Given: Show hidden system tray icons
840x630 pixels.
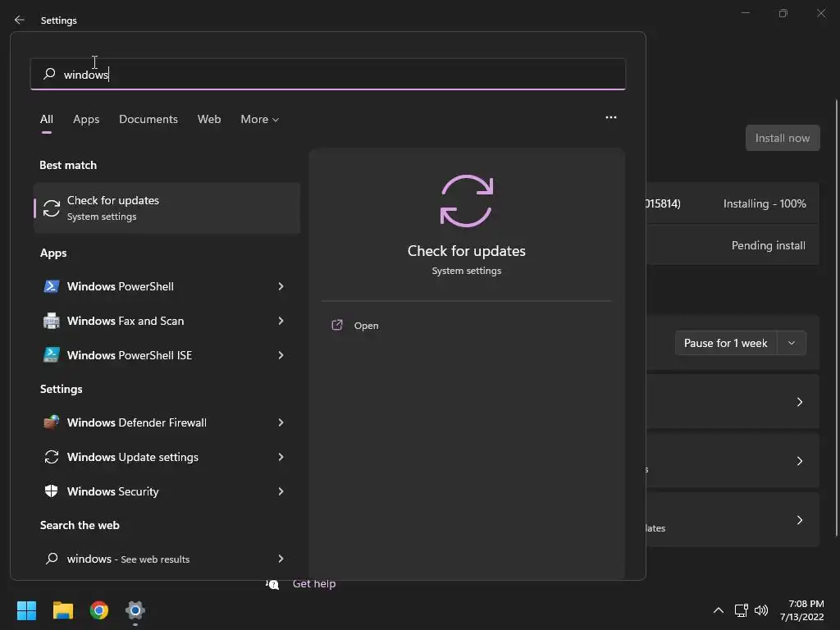Looking at the screenshot, I should point(719,610).
